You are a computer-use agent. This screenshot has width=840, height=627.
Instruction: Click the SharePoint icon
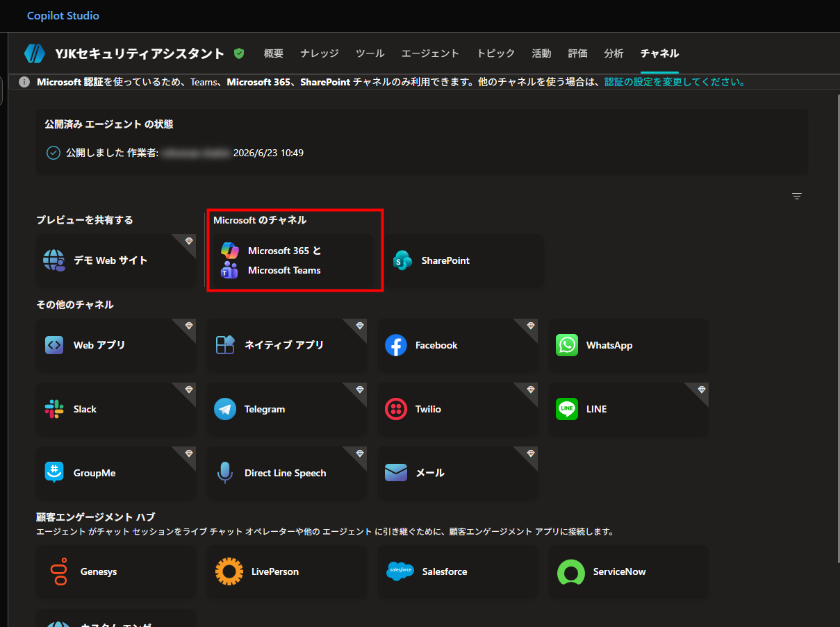click(x=402, y=260)
